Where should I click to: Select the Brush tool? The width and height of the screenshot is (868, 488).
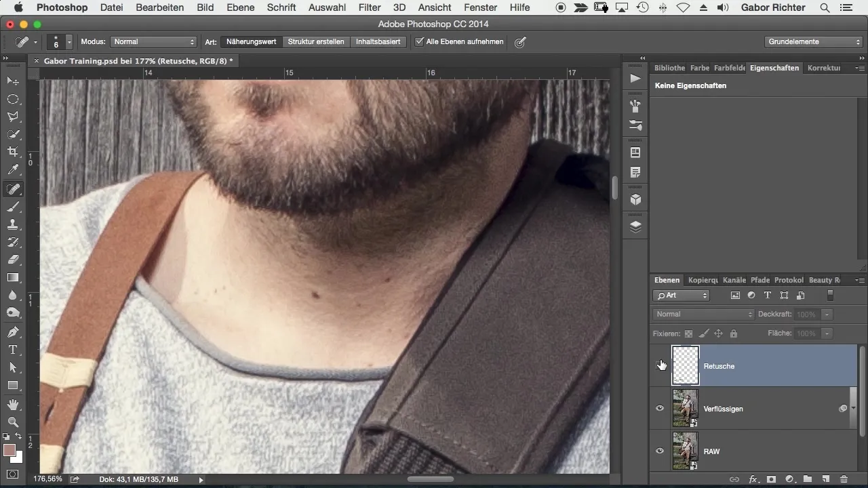pyautogui.click(x=13, y=207)
